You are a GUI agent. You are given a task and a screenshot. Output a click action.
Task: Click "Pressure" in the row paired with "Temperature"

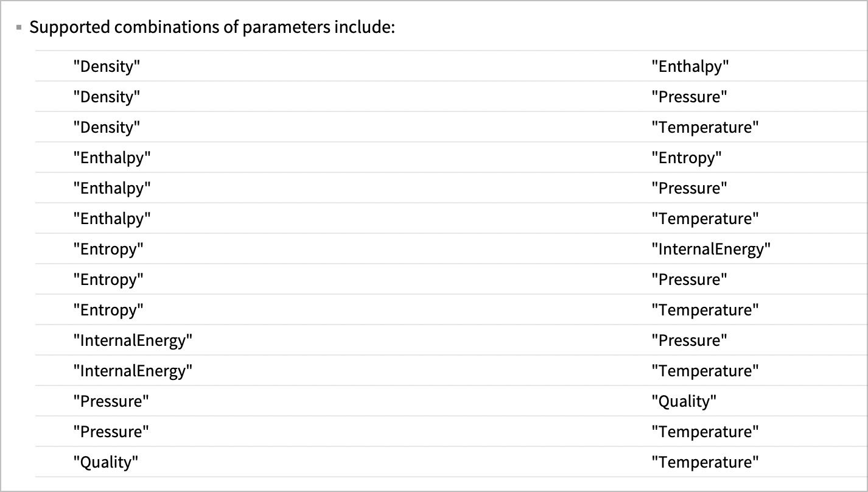coord(111,432)
